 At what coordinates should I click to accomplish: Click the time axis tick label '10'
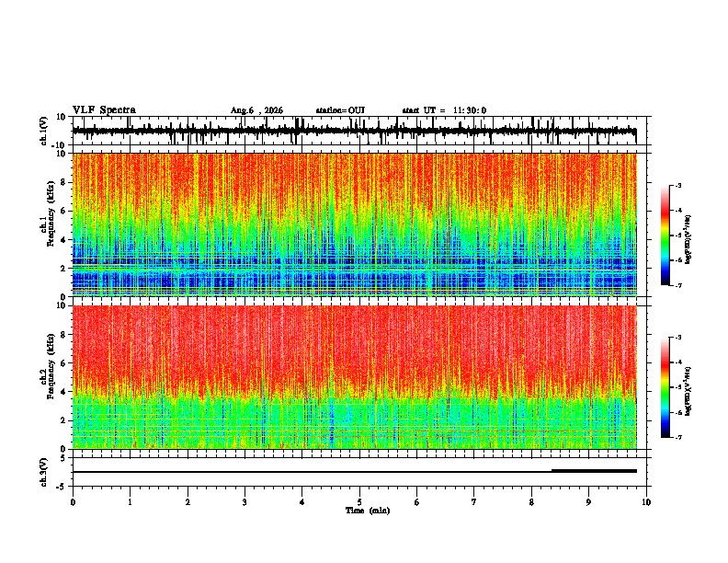click(x=646, y=502)
